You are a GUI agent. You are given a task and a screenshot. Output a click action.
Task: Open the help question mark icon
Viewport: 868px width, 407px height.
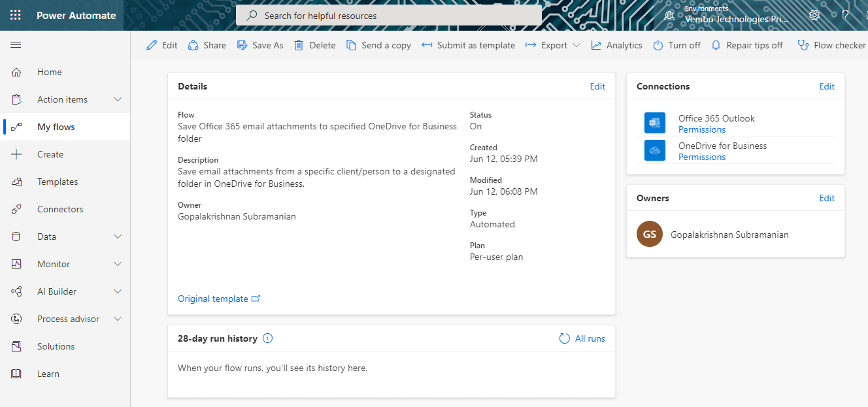(x=846, y=15)
